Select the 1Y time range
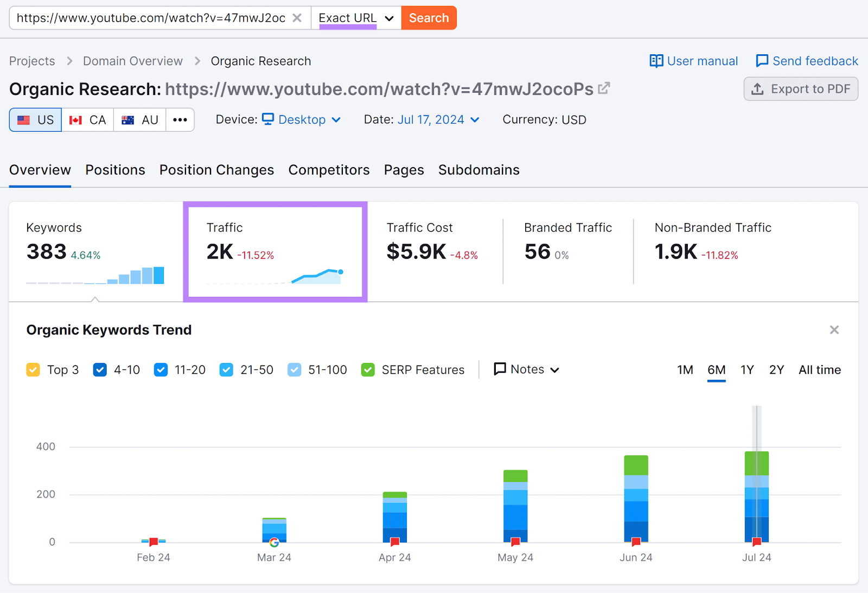Screen dimensions: 868x593 click(x=747, y=370)
